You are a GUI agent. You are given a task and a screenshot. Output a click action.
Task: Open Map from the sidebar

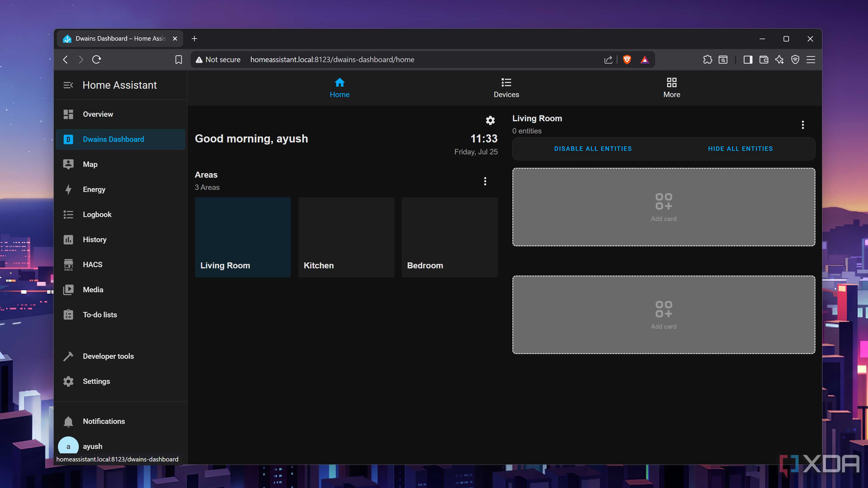pos(120,164)
